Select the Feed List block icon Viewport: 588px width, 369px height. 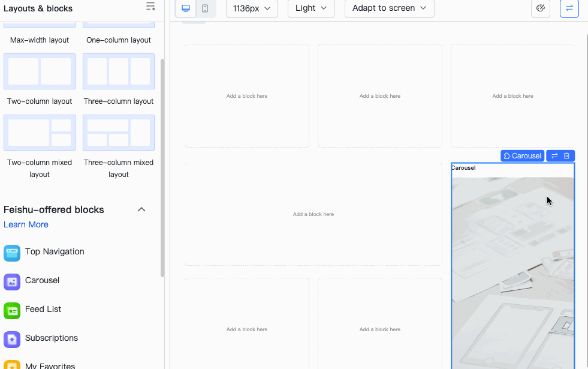[x=12, y=310]
